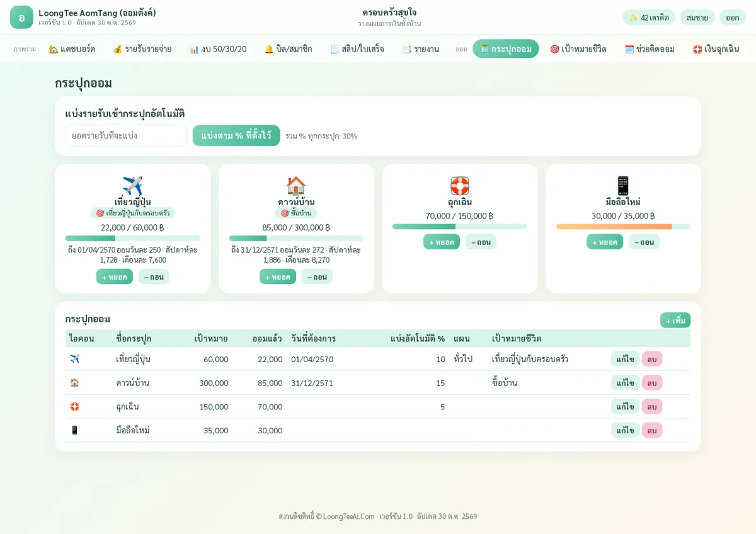This screenshot has height=534, width=756.
Task: Go to รายงาน reports tab
Action: [421, 48]
